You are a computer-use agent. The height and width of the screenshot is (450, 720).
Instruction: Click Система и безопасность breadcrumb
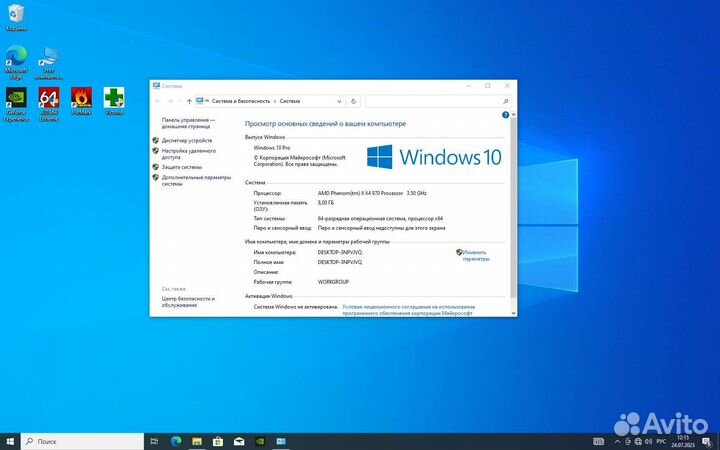241,101
